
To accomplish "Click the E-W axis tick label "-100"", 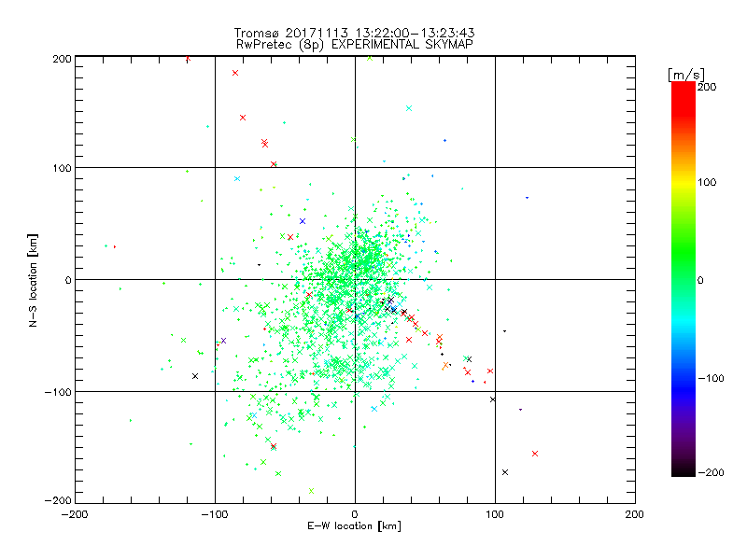I will pos(215,515).
